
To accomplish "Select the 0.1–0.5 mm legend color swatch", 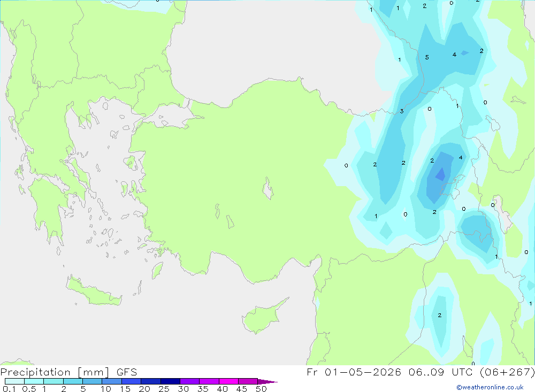I will [14, 381].
